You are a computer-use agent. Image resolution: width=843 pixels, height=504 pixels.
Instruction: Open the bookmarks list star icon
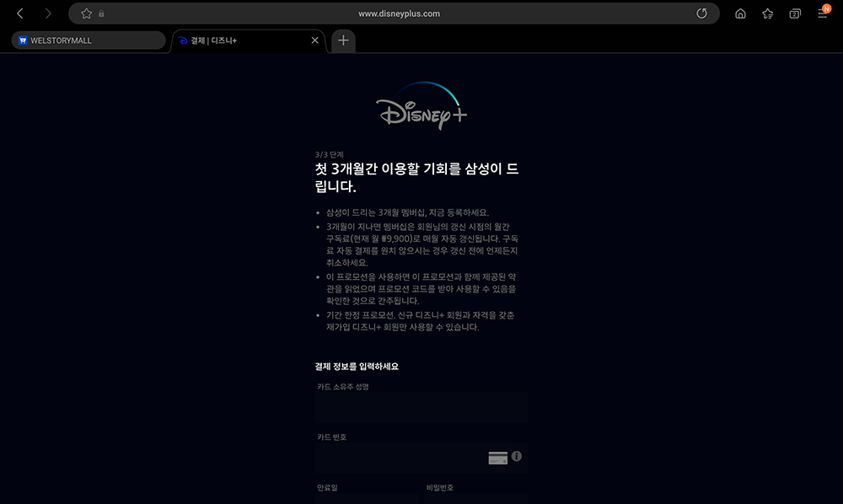[768, 13]
